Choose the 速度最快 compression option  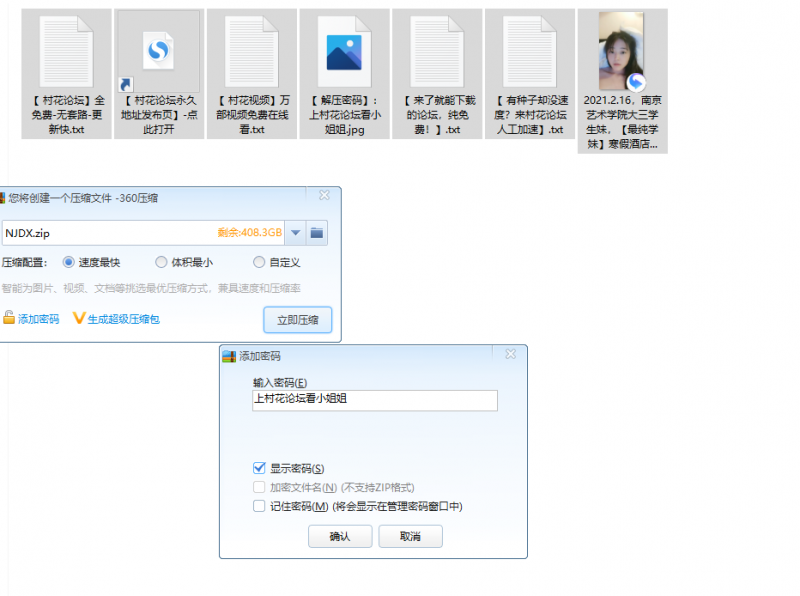(x=69, y=262)
